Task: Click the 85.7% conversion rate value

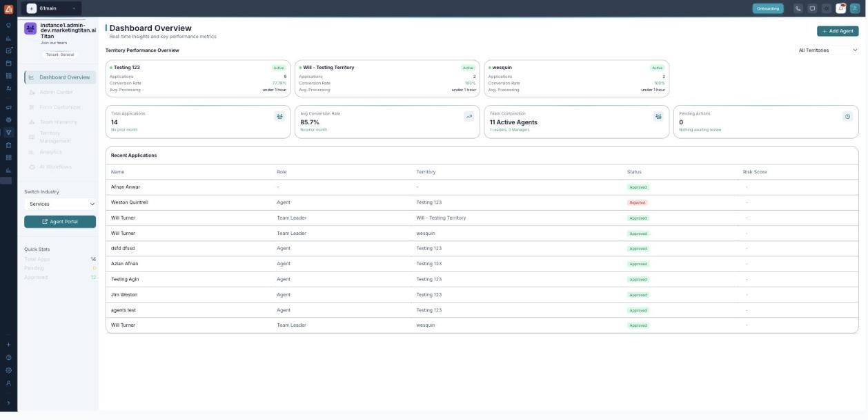Action: click(x=310, y=122)
